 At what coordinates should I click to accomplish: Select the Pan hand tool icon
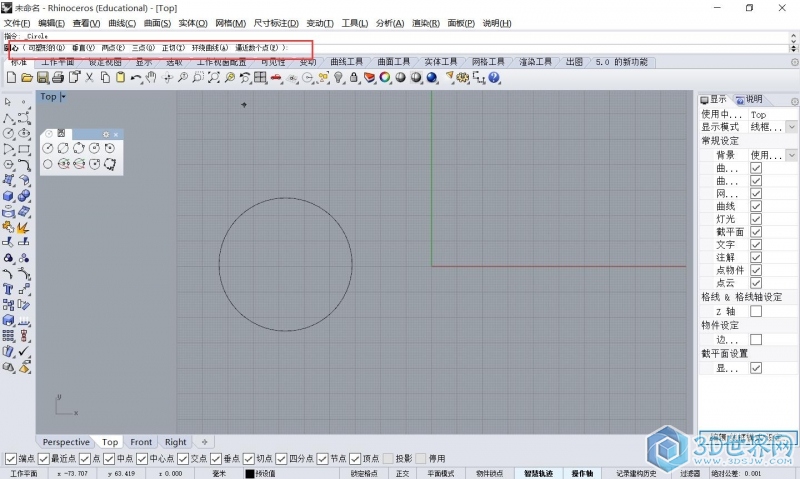click(151, 78)
